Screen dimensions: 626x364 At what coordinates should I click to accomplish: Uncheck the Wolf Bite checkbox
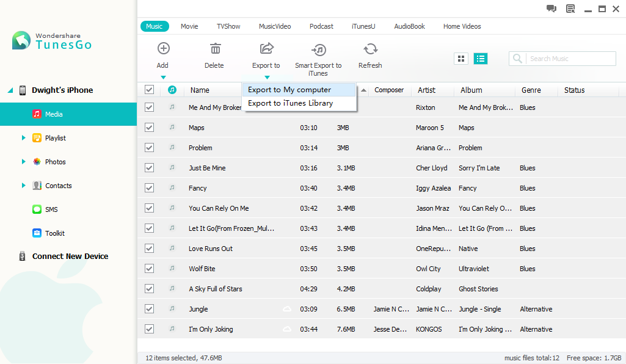(x=149, y=269)
